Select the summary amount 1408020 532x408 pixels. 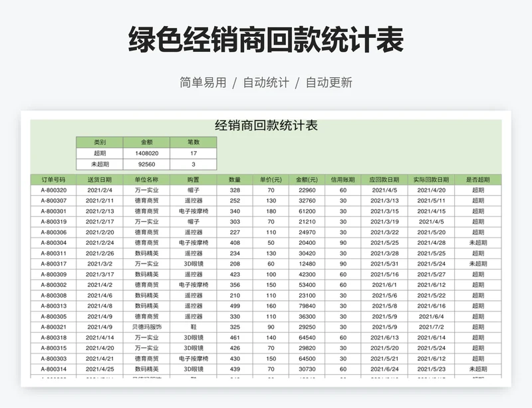146,153
